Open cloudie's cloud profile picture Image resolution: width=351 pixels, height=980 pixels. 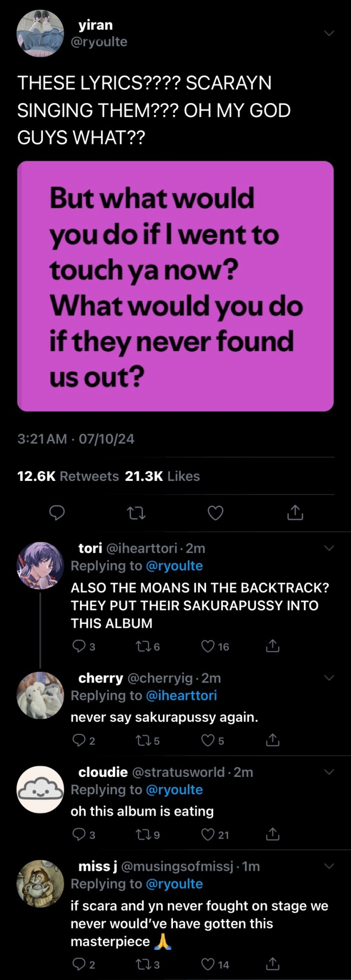(x=40, y=789)
